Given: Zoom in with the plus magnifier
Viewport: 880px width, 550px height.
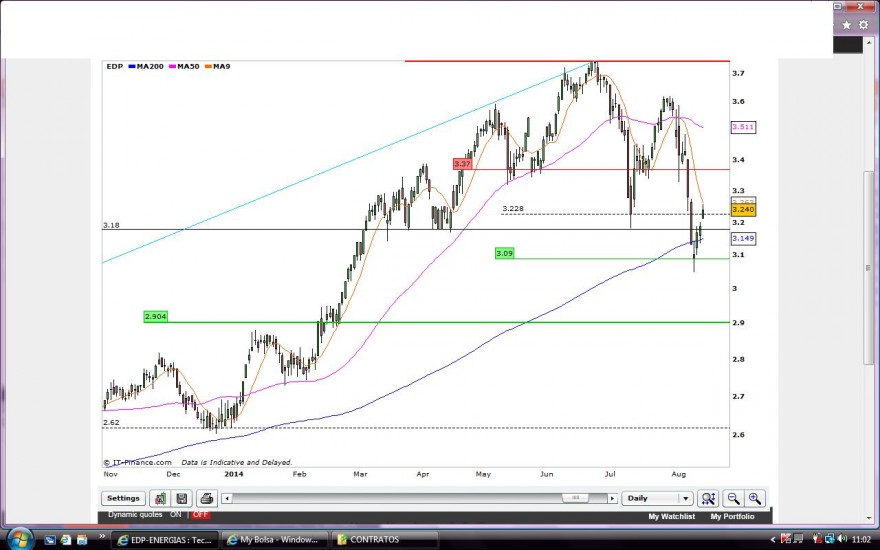Looking at the screenshot, I should tap(754, 498).
